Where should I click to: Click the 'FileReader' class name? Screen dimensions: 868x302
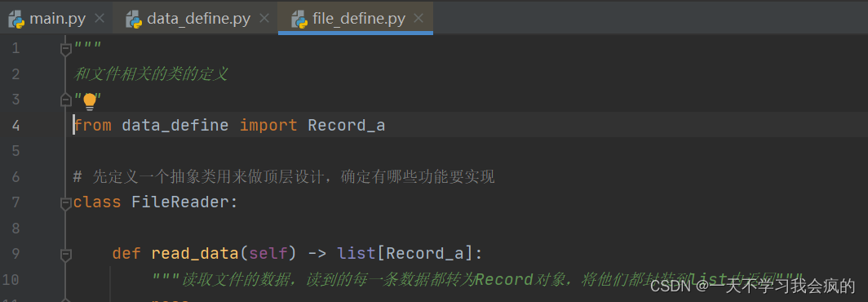(x=180, y=202)
